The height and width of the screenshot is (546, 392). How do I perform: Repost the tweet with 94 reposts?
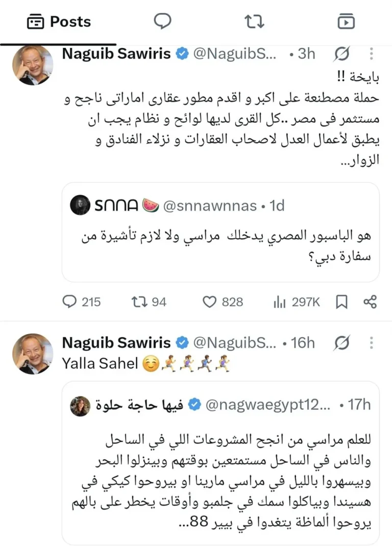[x=149, y=302]
